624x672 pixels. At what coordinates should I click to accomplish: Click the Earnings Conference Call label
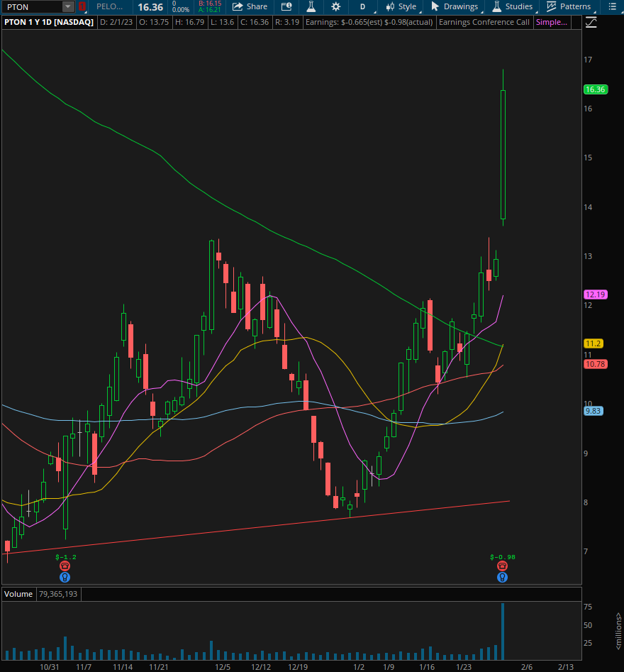coord(484,22)
